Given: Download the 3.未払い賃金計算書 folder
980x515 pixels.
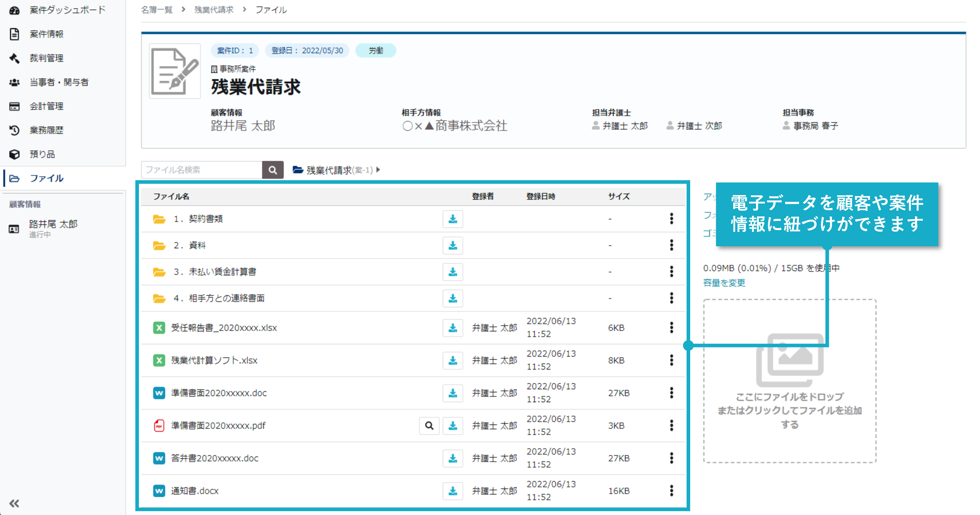Looking at the screenshot, I should click(453, 272).
